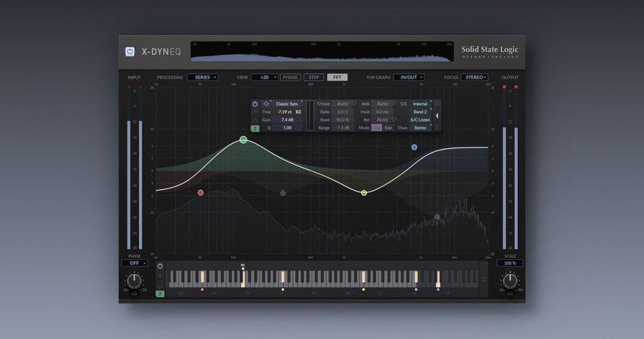This screenshot has width=644, height=339.
Task: Click the white collapse arrow on band panel
Action: pos(437,116)
